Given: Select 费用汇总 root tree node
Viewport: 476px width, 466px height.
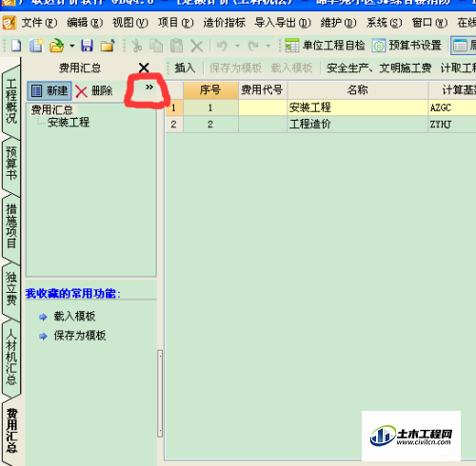Looking at the screenshot, I should (52, 109).
